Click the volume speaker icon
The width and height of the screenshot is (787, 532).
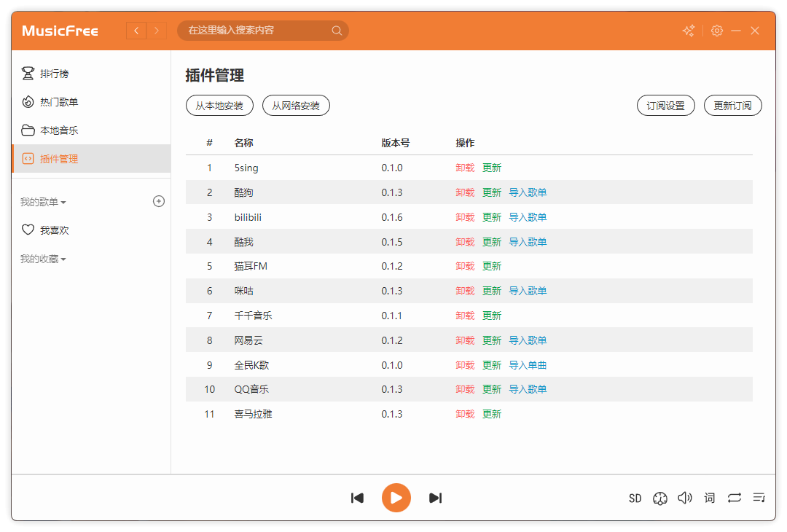coord(684,498)
